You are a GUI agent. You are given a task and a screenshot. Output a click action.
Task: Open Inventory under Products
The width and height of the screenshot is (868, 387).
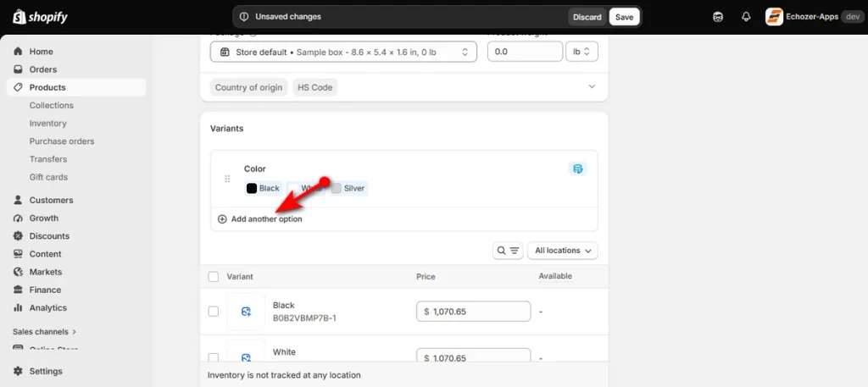click(x=48, y=124)
